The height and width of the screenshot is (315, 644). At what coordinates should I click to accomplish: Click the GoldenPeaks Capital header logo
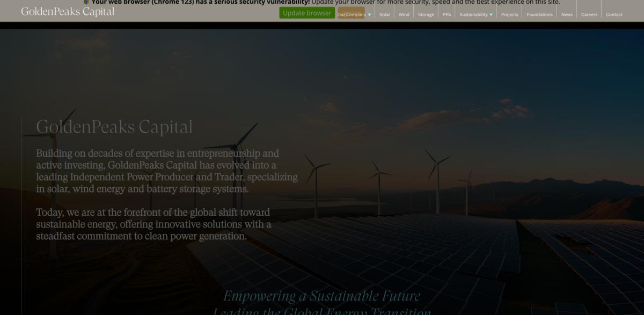pyautogui.click(x=68, y=11)
